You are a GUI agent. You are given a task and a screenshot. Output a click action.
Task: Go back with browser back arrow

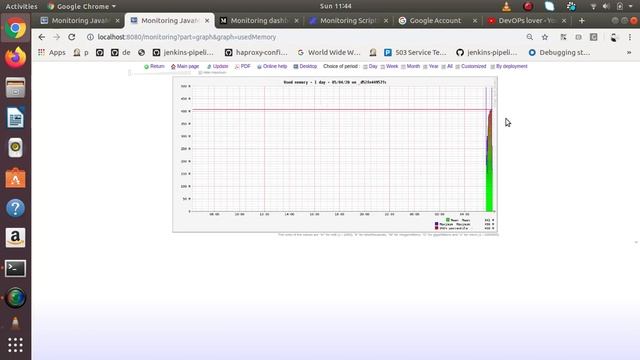point(42,37)
